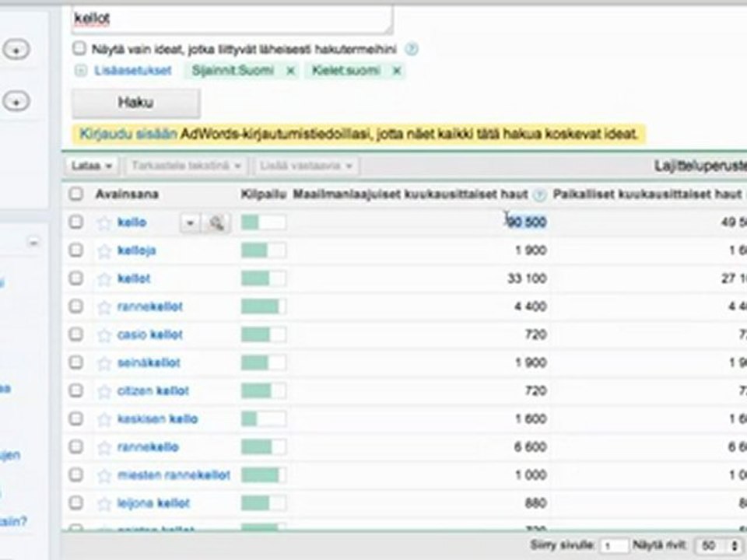Check the box for kelloja row
The height and width of the screenshot is (560, 747).
[x=75, y=250]
